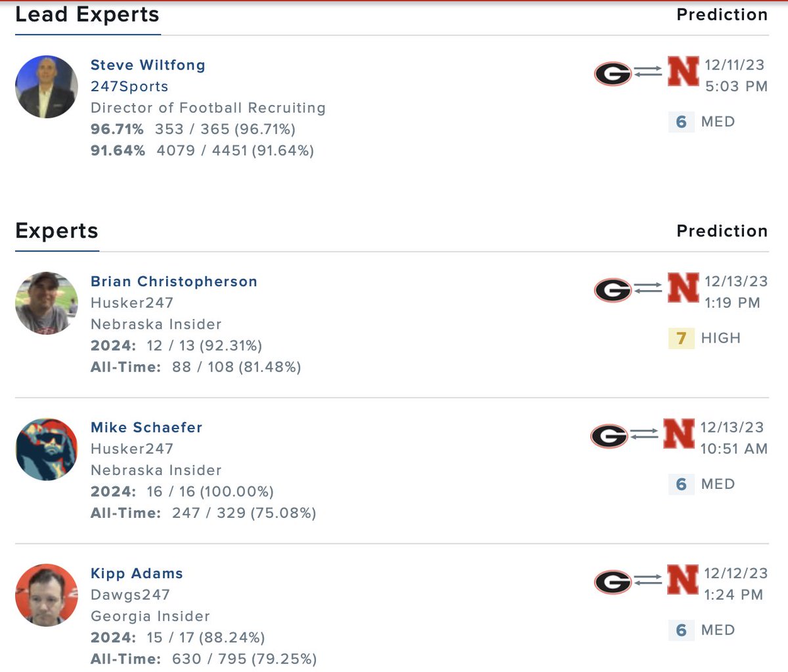Image resolution: width=788 pixels, height=672 pixels.
Task: Click Mike Schaefer's avatar image
Action: pyautogui.click(x=47, y=450)
